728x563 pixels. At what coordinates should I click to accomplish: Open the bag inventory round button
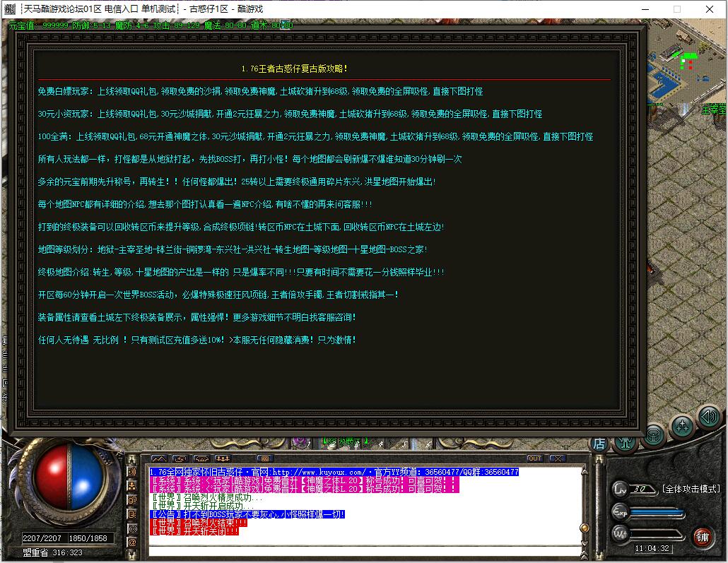tap(654, 434)
